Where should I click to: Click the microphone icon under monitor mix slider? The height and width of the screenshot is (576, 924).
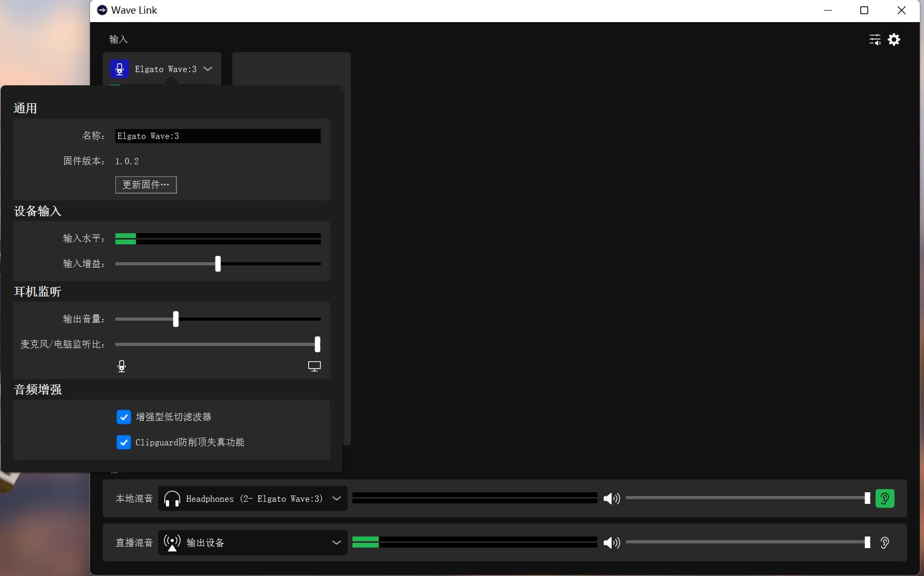point(122,366)
